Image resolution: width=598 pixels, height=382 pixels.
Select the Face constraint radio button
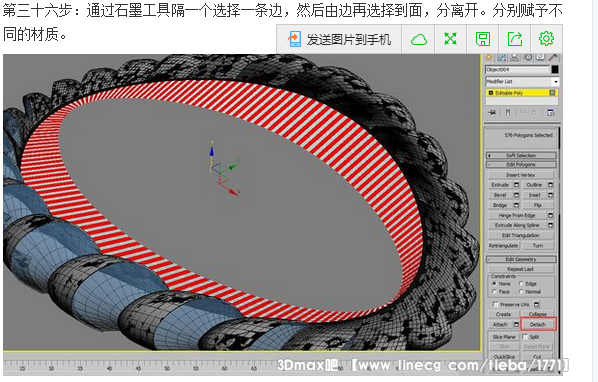(x=495, y=292)
